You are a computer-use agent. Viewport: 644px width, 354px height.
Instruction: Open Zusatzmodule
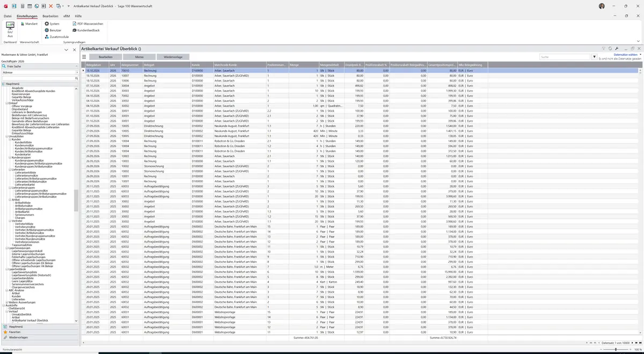coord(57,36)
